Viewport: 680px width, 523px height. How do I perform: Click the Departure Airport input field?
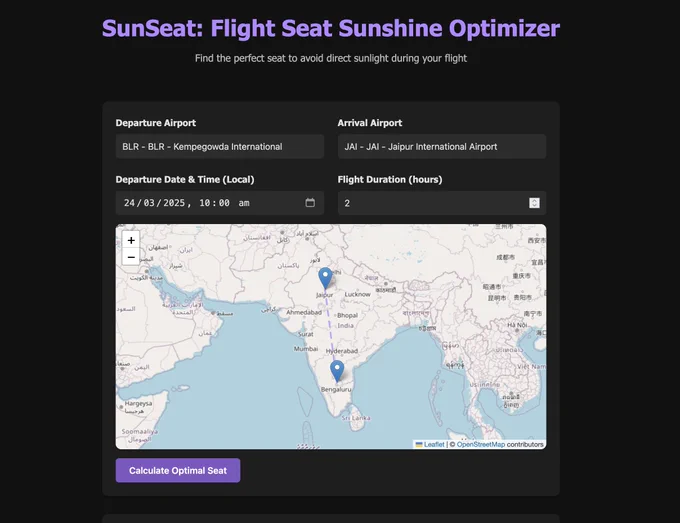(220, 147)
